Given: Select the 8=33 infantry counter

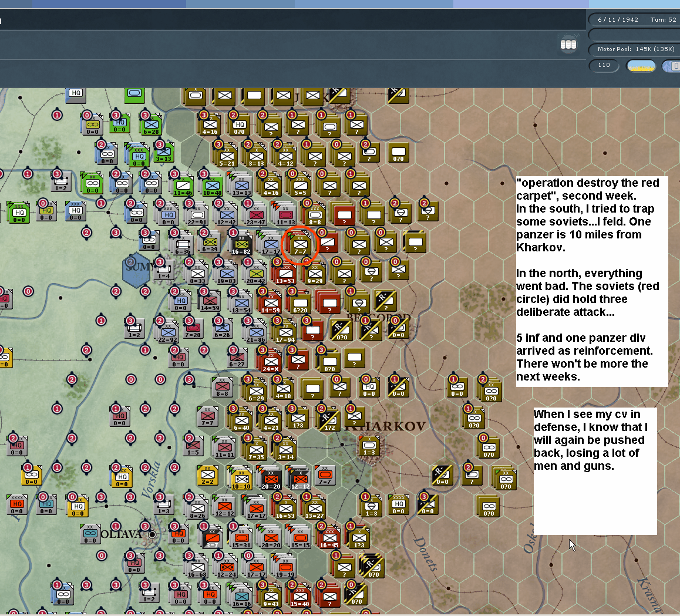Looking at the screenshot, I should (x=197, y=275).
